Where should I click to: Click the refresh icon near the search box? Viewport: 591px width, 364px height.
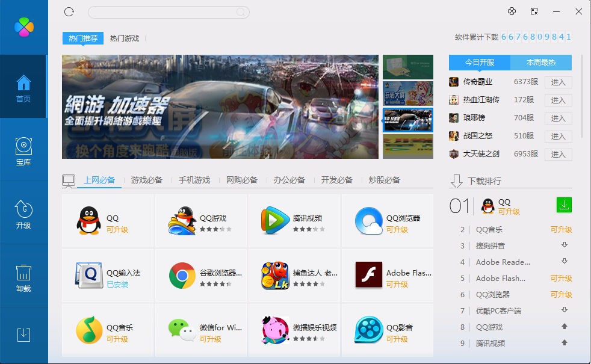pyautogui.click(x=69, y=11)
